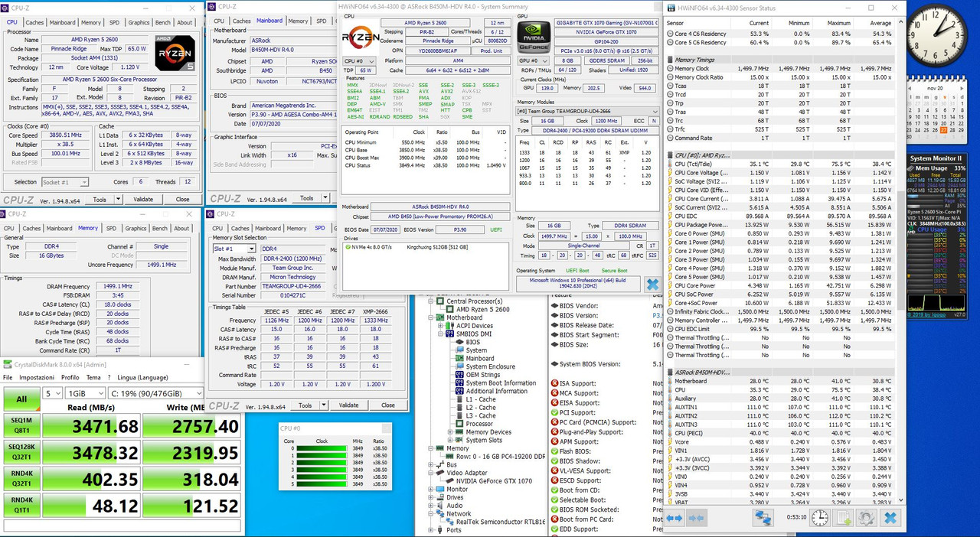This screenshot has width=980, height=537.
Task: Expand the Ports tree node
Action: [x=431, y=529]
